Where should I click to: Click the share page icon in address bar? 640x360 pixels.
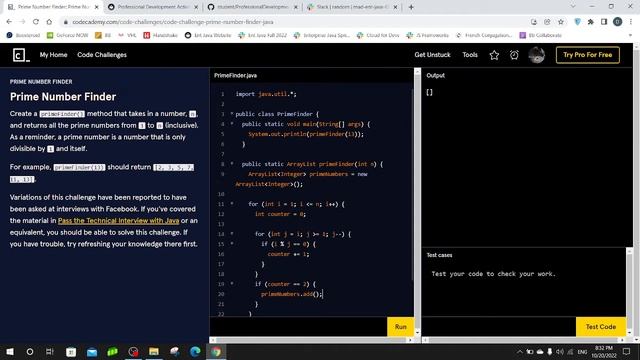[547, 22]
